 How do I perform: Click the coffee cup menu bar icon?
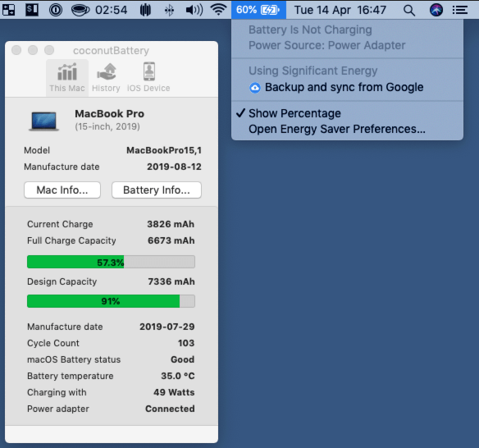click(80, 10)
